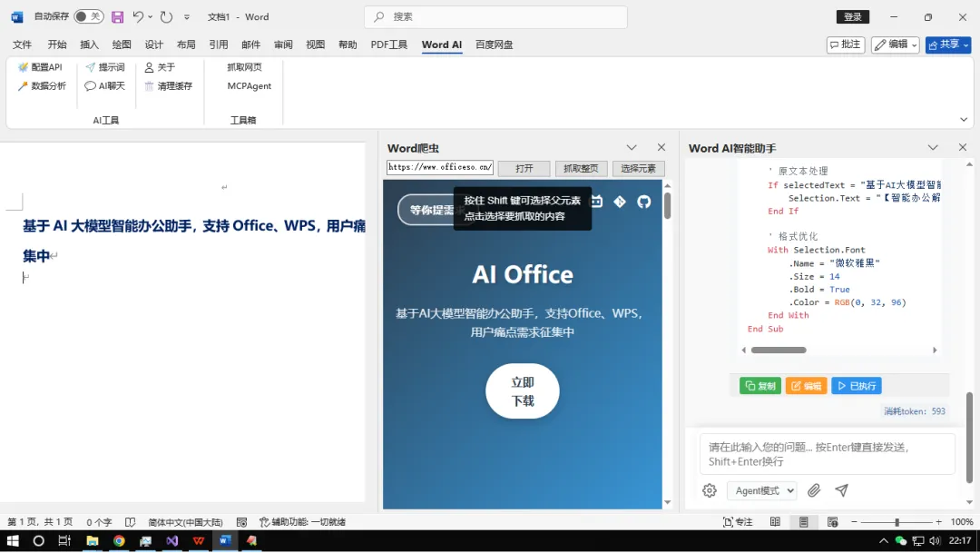The width and height of the screenshot is (980, 553).
Task: Open the MCPAgent tool
Action: click(x=249, y=85)
